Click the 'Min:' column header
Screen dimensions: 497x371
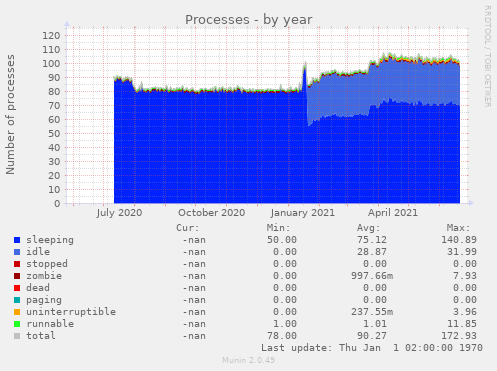point(278,228)
